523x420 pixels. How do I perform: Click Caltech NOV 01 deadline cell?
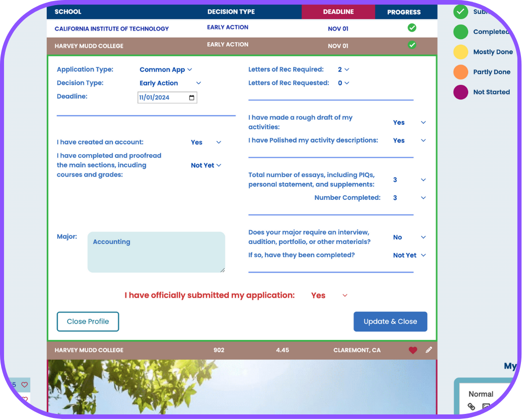[x=338, y=29]
